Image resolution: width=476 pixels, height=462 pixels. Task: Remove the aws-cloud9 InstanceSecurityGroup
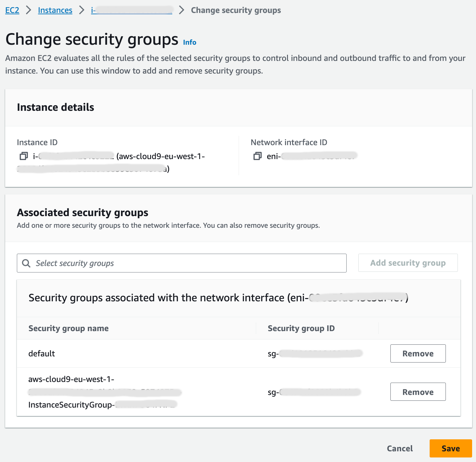pos(418,392)
